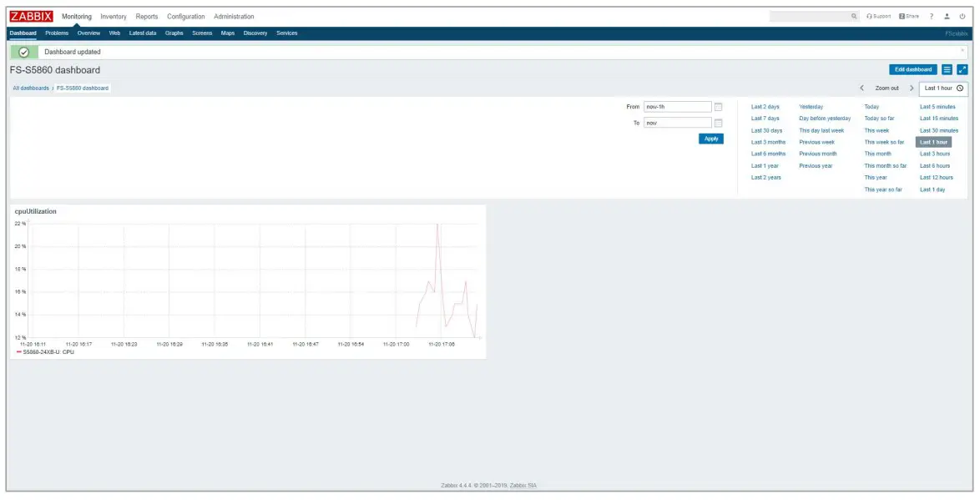The width and height of the screenshot is (980, 500).
Task: Open the Discovery submenu
Action: [x=255, y=33]
